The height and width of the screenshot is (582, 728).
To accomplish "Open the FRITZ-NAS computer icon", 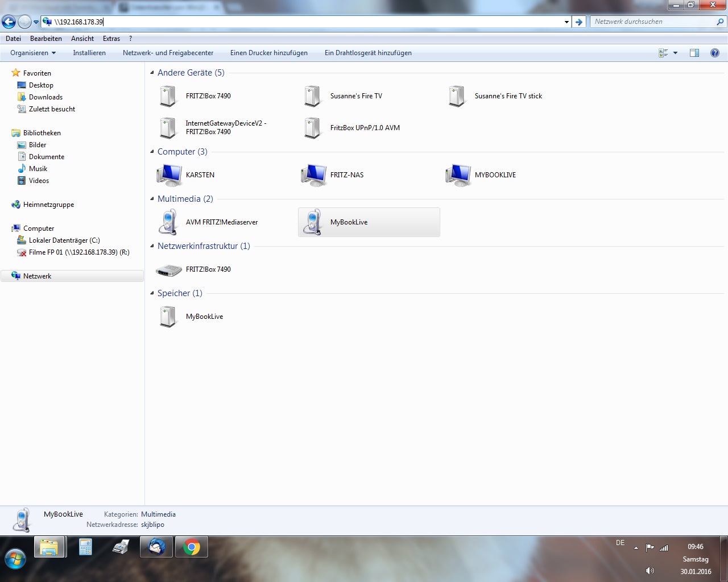I will [x=314, y=175].
